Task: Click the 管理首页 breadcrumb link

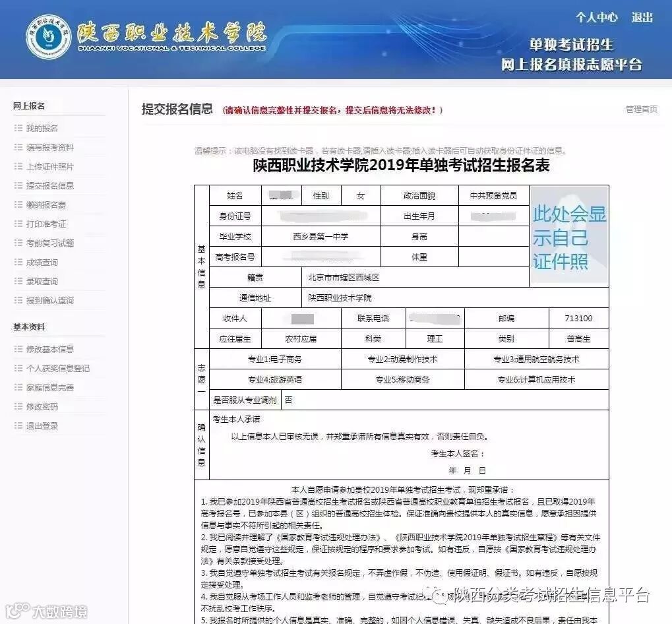Action: [641, 109]
